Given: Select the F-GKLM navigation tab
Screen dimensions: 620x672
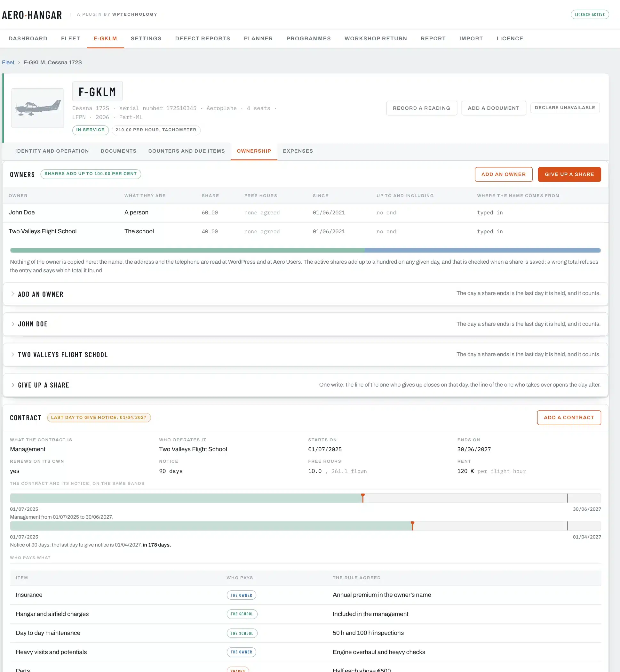Looking at the screenshot, I should click(105, 39).
